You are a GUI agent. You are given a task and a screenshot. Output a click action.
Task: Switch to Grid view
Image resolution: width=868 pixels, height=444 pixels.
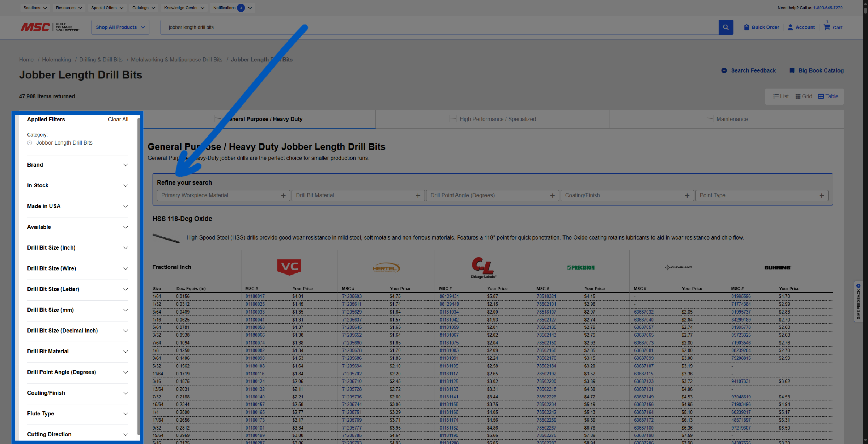pos(804,96)
